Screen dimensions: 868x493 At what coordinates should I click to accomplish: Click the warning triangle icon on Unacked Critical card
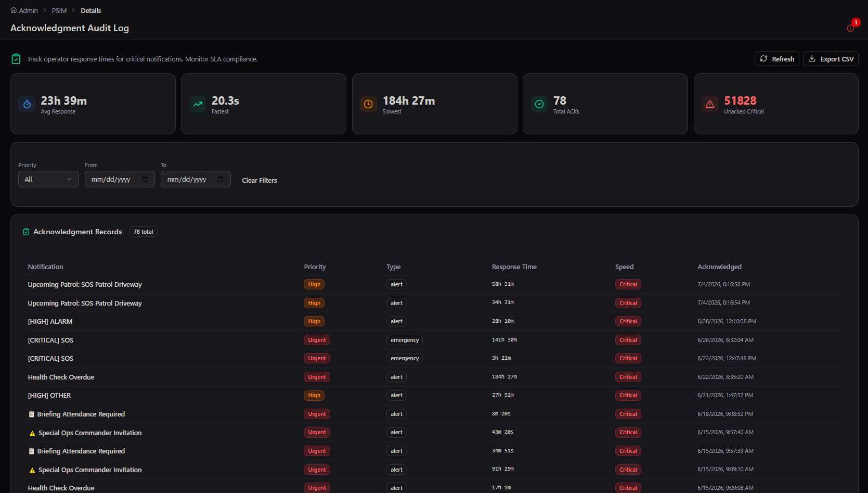click(x=710, y=104)
